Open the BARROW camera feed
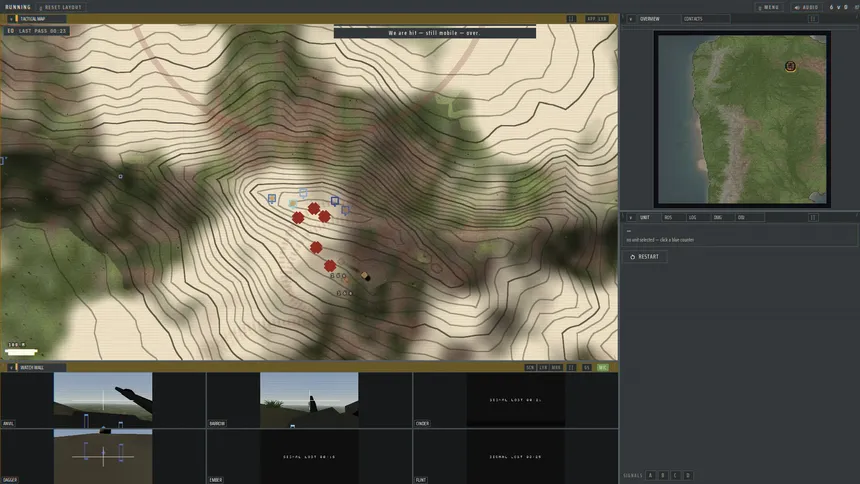Screen dimensions: 860x484 tap(309, 400)
